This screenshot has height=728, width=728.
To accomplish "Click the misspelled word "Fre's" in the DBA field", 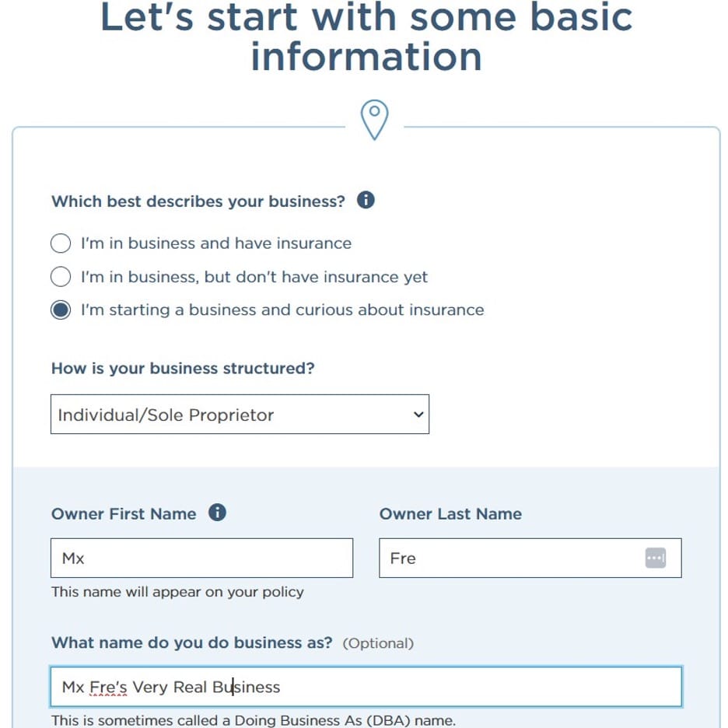I will [108, 687].
